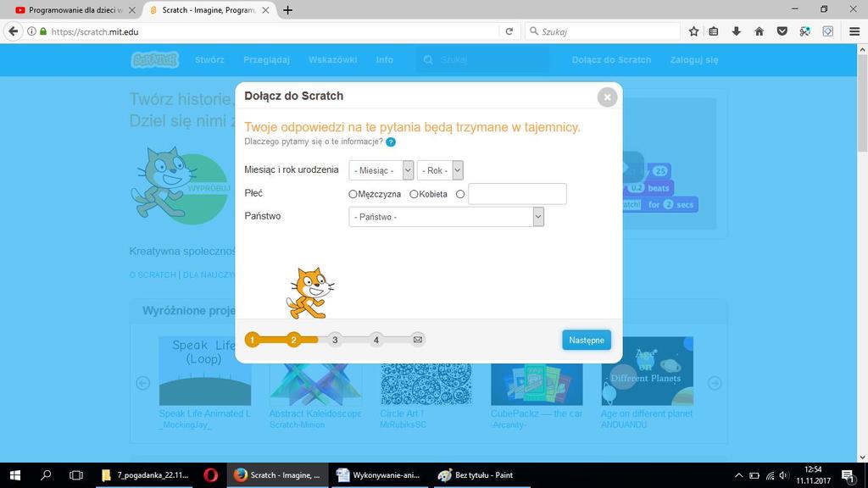This screenshot has height=488, width=868.
Task: Click the Abstract Kaleidoscope project title
Action: point(315,413)
